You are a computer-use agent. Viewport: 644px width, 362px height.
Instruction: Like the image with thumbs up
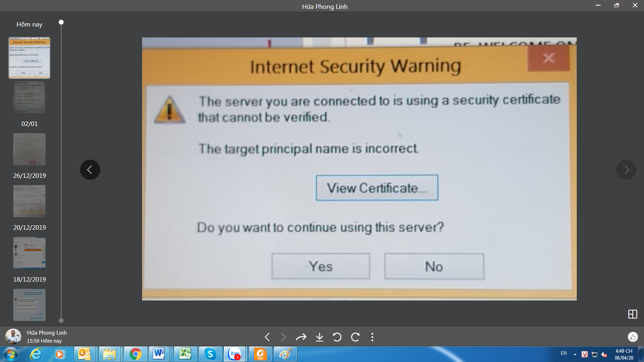633,337
